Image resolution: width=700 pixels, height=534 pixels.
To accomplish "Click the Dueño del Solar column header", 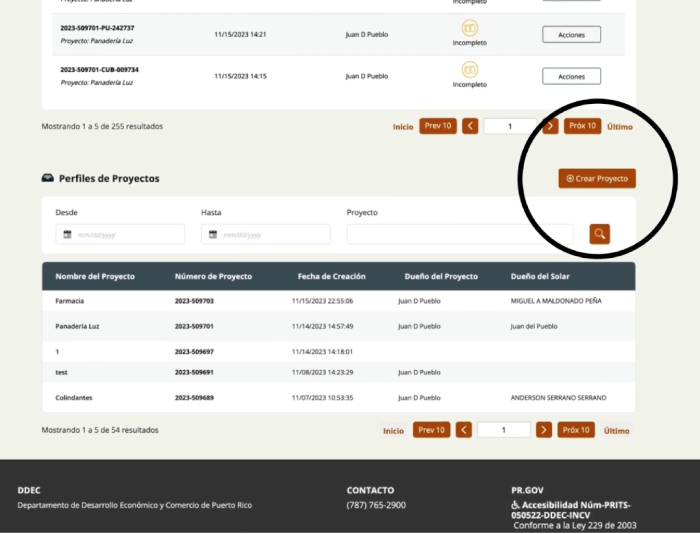I will tap(540, 276).
